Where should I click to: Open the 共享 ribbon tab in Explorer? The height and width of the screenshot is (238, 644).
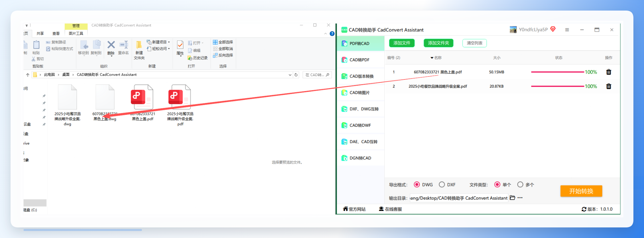click(40, 33)
